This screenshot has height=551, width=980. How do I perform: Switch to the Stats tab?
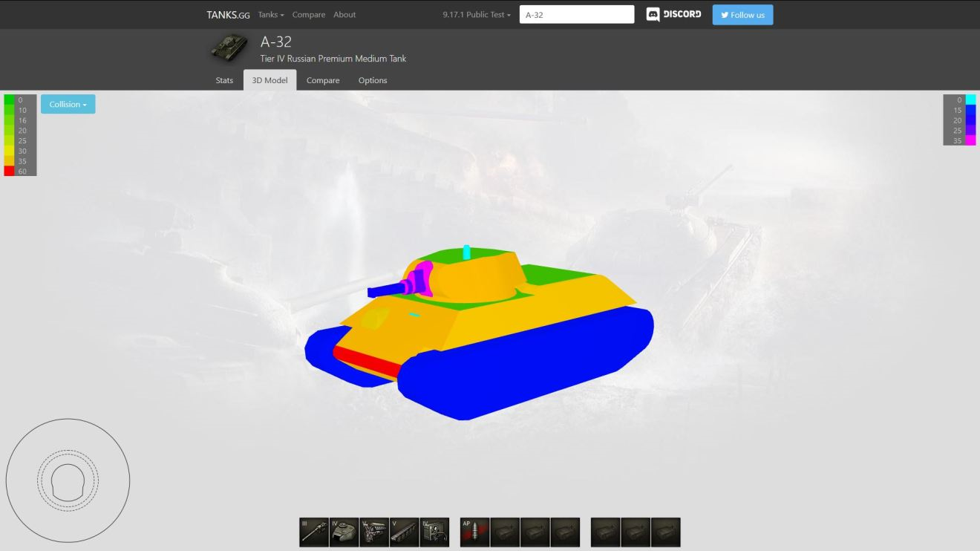[x=224, y=80]
